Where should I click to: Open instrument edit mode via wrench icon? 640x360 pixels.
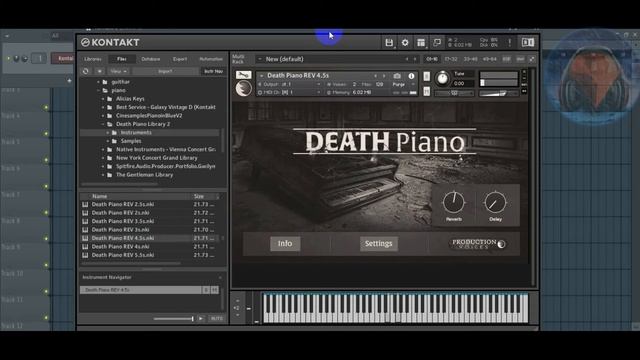pos(243,75)
